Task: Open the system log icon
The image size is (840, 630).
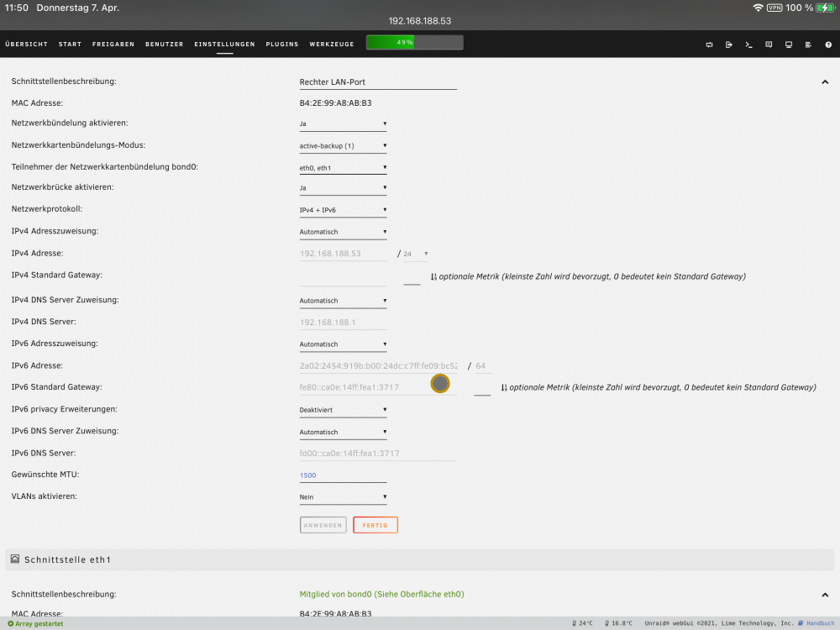Action: 808,45
